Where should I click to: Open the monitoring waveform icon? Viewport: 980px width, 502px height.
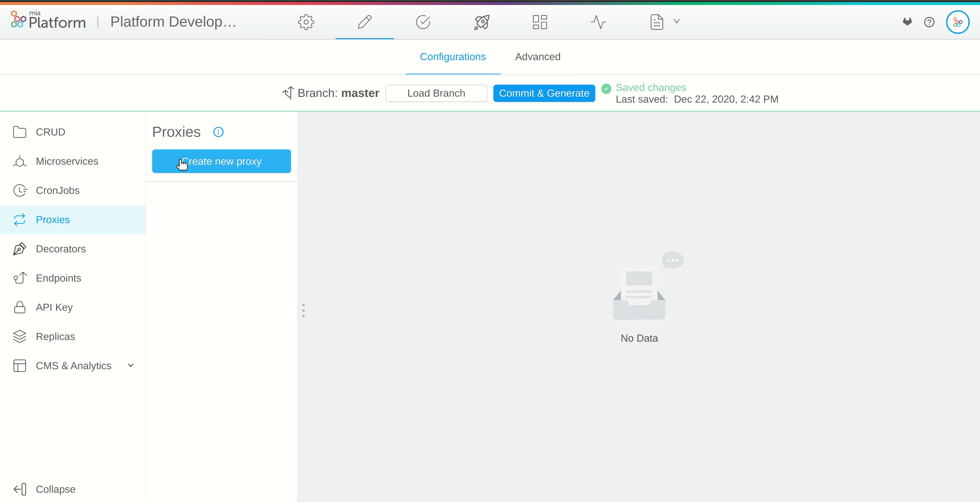[x=598, y=22]
